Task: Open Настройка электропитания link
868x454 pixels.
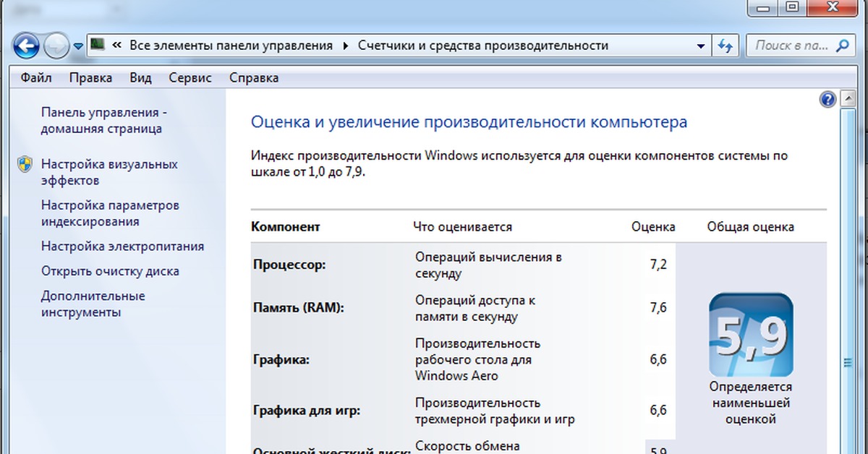Action: tap(122, 247)
